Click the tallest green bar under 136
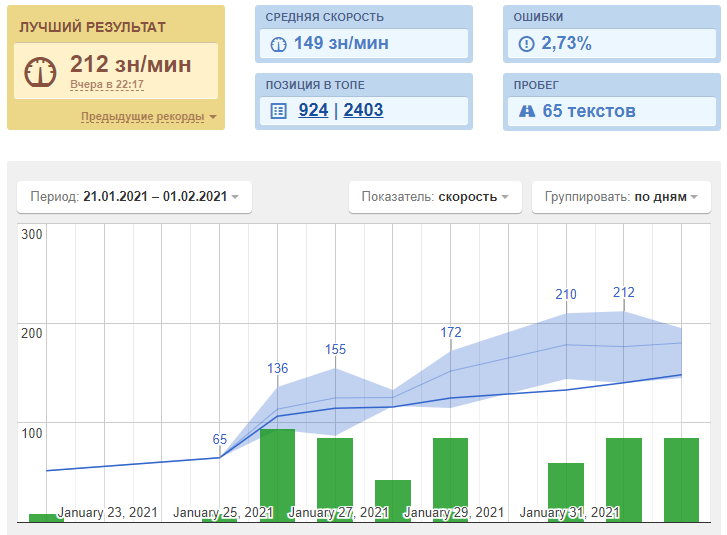 pyautogui.click(x=277, y=475)
